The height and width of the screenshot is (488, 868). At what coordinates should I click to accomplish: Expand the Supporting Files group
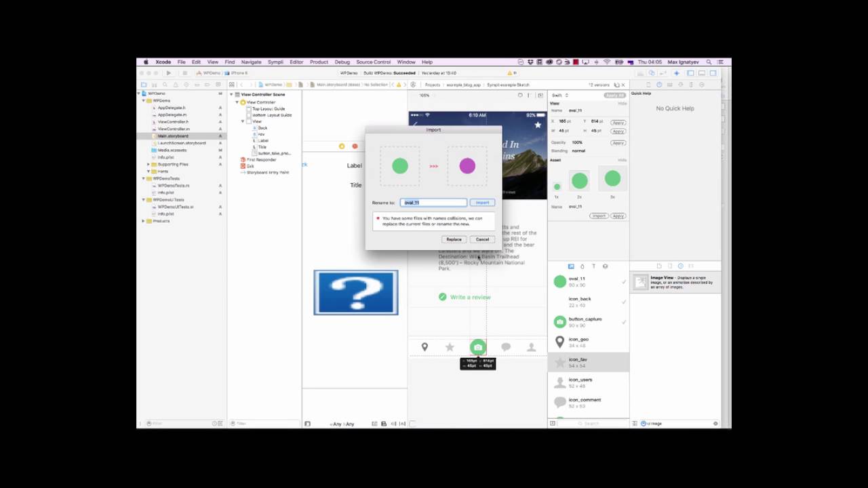tap(149, 164)
